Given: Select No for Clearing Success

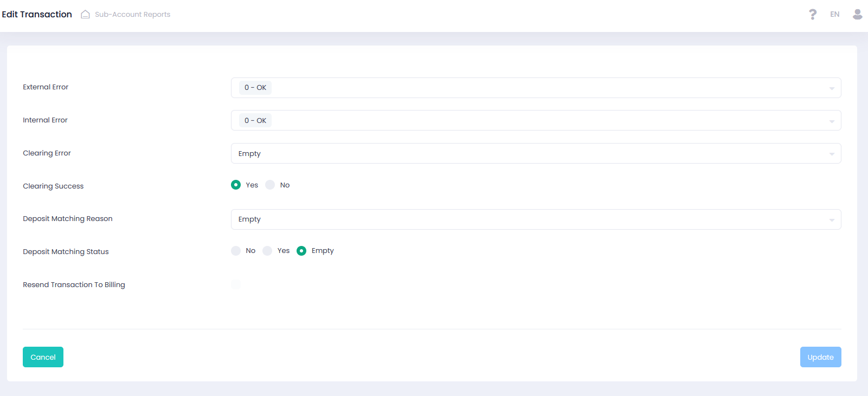Looking at the screenshot, I should tap(270, 185).
